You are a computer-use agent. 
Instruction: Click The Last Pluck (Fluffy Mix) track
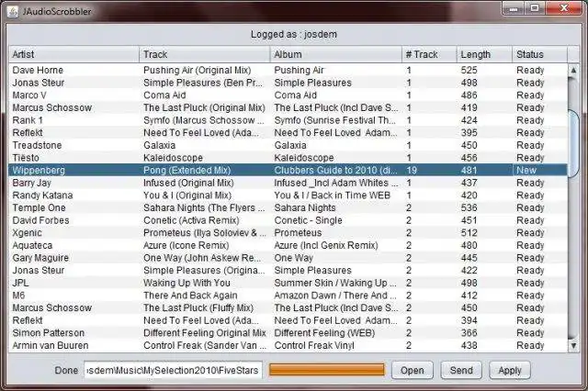tap(205, 307)
